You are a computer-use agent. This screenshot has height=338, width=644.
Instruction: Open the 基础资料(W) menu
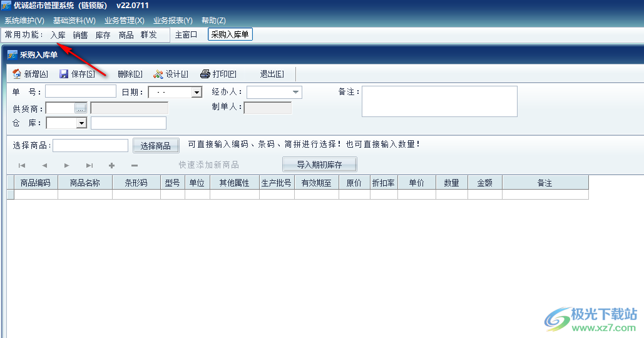coord(74,21)
